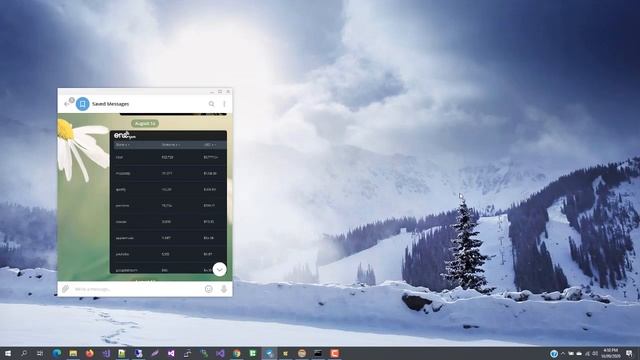Open the three-dot chat options menu

224,104
